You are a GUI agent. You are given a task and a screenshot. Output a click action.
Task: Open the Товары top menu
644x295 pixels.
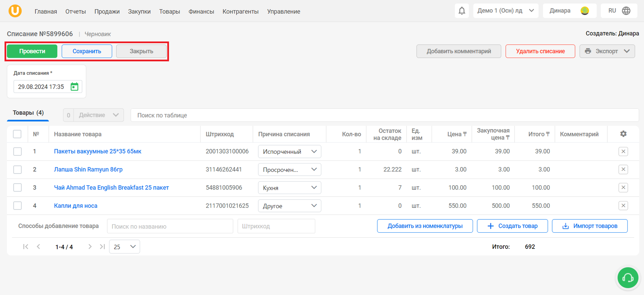pyautogui.click(x=169, y=12)
